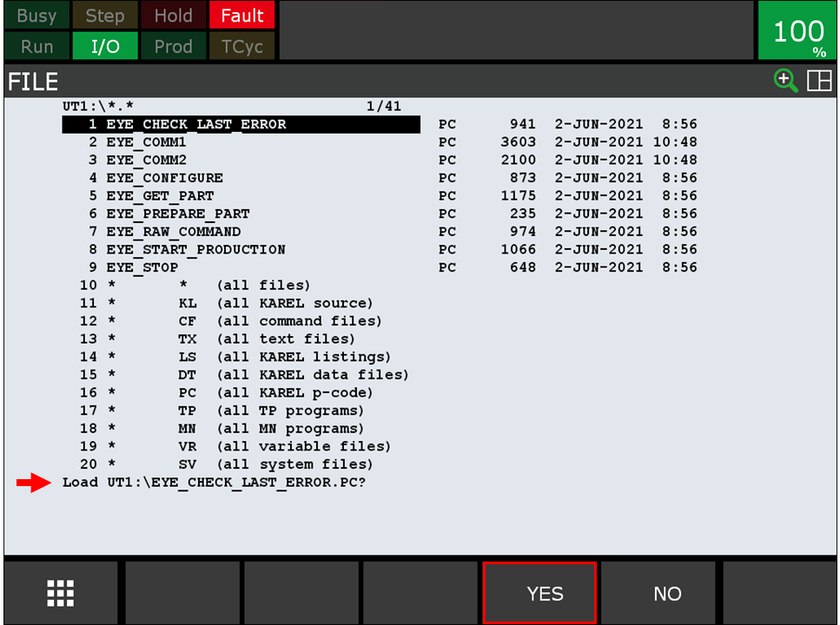Toggle the Step status indicator
840x625 pixels.
104,16
